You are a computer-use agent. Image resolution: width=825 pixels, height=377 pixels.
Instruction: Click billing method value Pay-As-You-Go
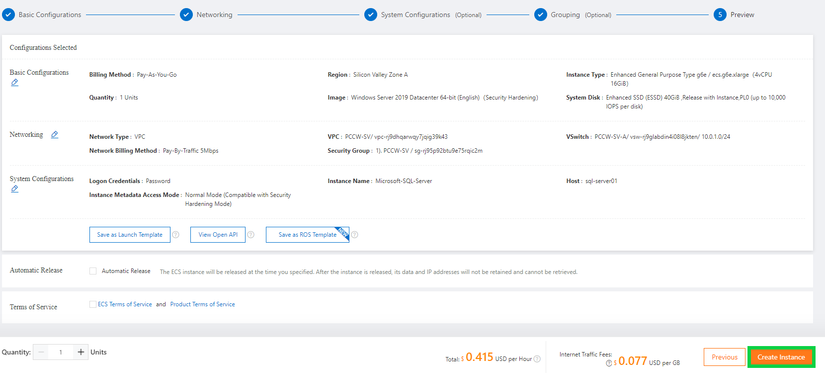pos(157,75)
